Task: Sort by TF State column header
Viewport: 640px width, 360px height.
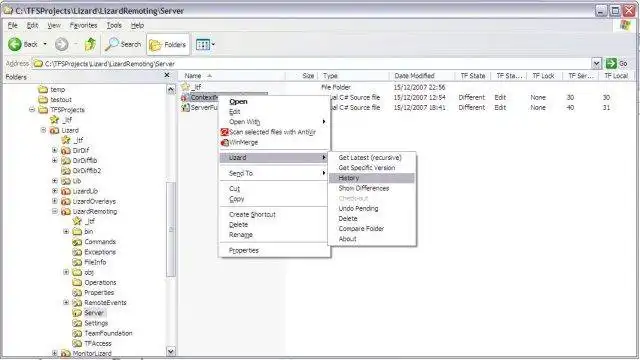Action: click(473, 76)
